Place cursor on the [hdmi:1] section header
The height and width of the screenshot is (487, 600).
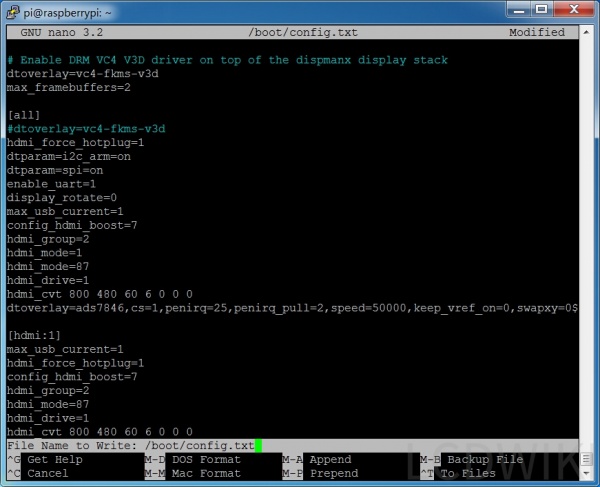[x=35, y=335]
